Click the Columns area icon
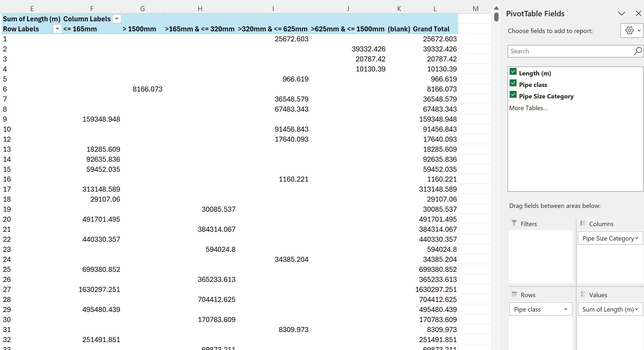Screen dimensions: 644x350 582,223
